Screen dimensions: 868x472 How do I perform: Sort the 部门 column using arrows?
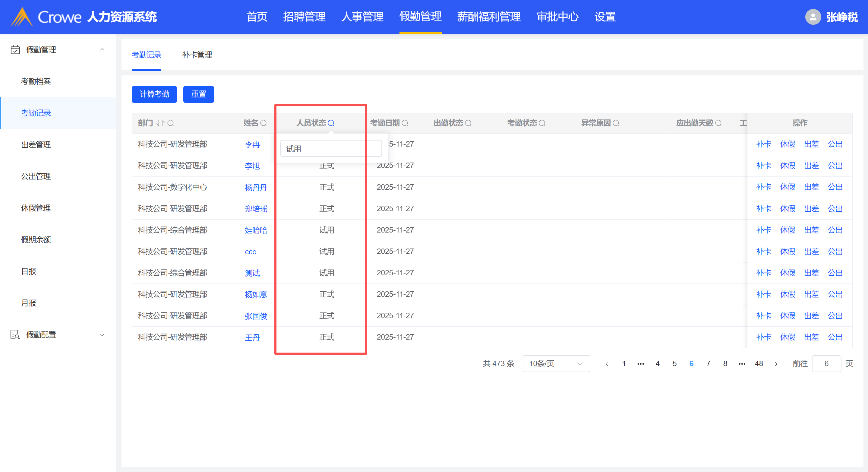(160, 123)
